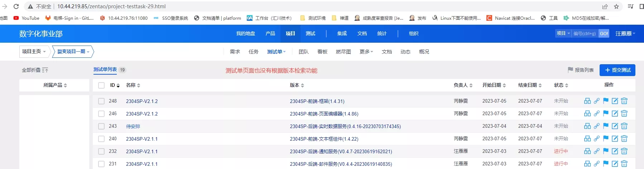Edit test task 240 with pencil icon
Image resolution: width=644 pixels, height=169 pixels.
click(x=615, y=139)
